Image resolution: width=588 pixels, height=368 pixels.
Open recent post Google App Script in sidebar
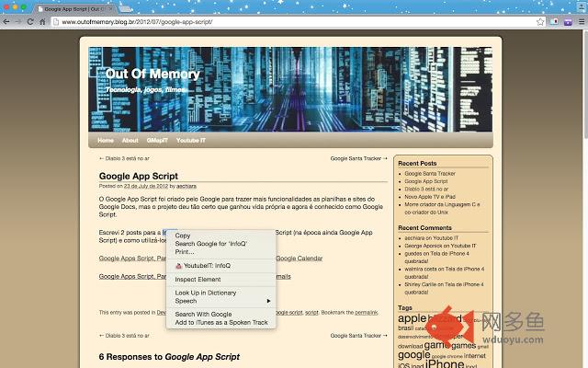(426, 181)
